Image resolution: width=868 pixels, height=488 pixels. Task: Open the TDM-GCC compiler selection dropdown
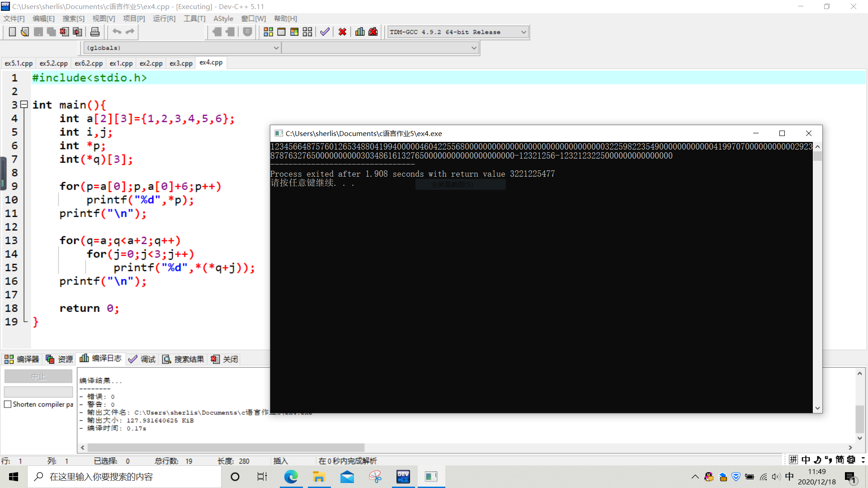[x=524, y=32]
